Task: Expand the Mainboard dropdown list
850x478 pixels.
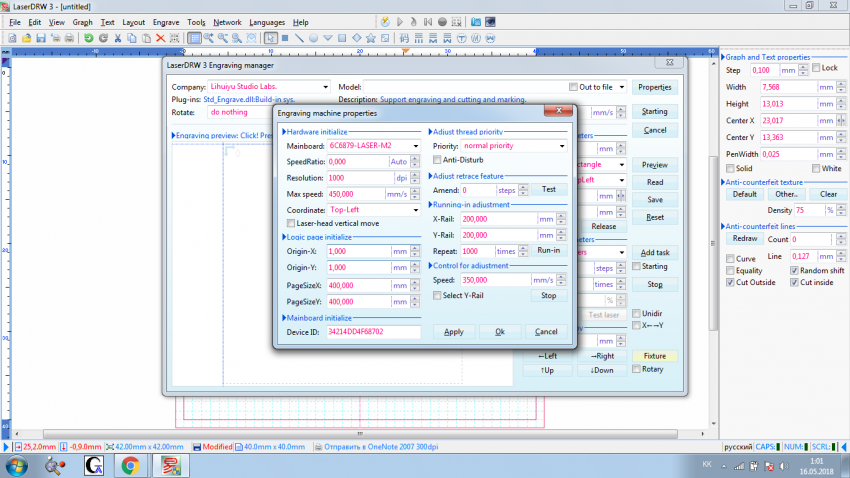Action: 416,146
